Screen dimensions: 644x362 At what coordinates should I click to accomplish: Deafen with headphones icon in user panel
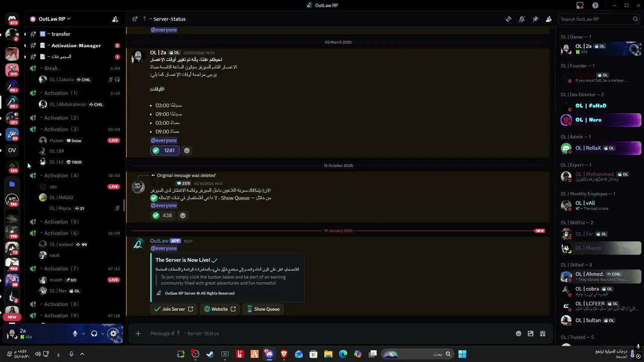click(x=94, y=333)
